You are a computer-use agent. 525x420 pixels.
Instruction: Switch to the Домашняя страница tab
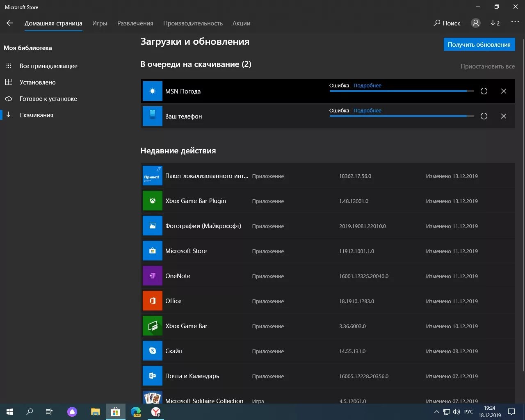pos(53,23)
